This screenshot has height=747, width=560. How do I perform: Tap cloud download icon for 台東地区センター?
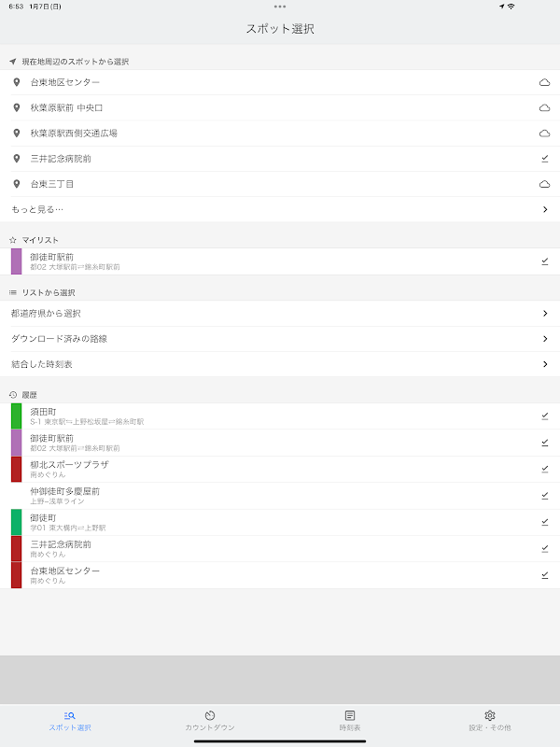point(544,82)
